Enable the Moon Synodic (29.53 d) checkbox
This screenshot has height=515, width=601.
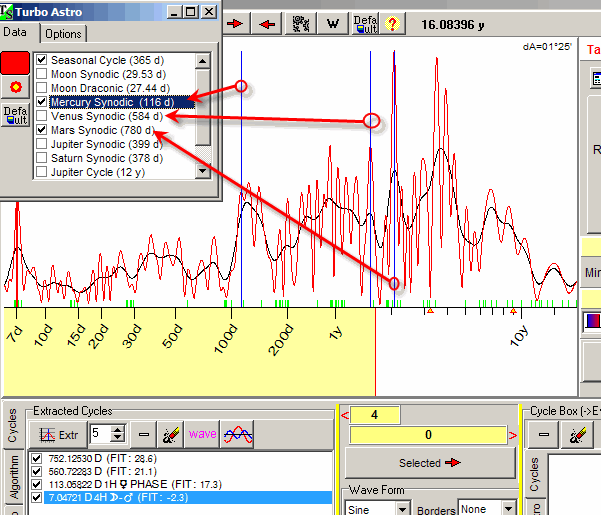click(x=41, y=74)
